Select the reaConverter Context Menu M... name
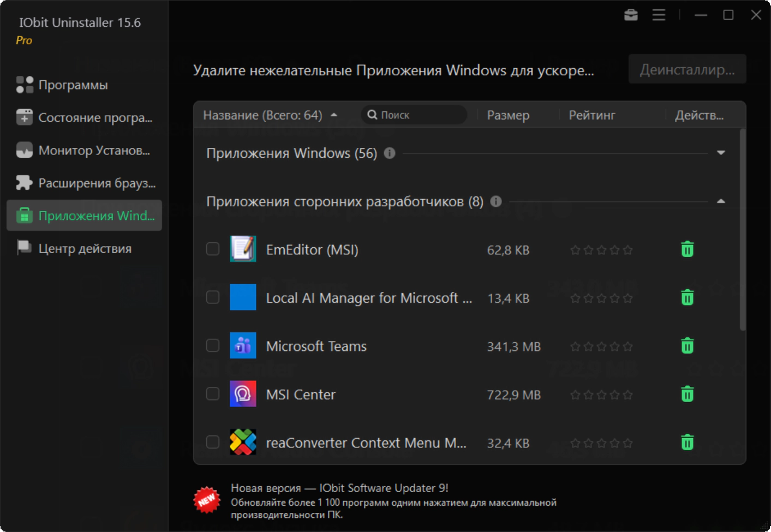The image size is (771, 532). 366,443
